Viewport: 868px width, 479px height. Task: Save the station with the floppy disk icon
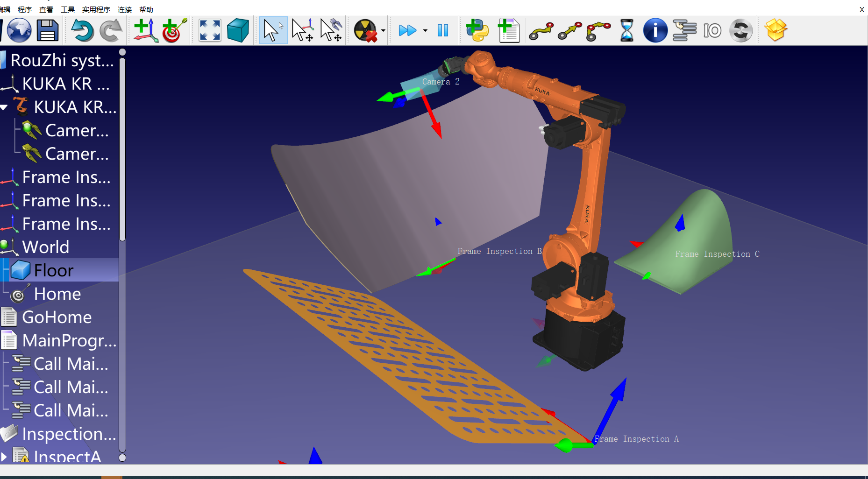(48, 30)
